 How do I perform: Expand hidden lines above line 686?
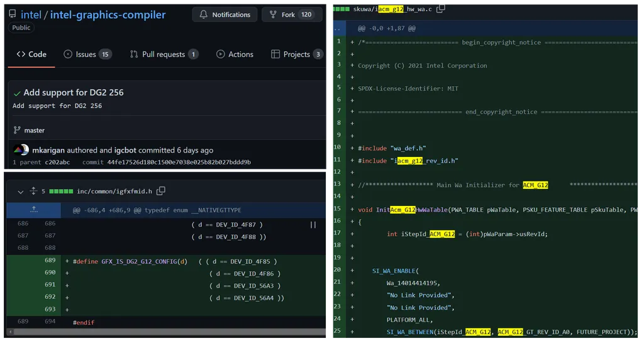(x=33, y=210)
